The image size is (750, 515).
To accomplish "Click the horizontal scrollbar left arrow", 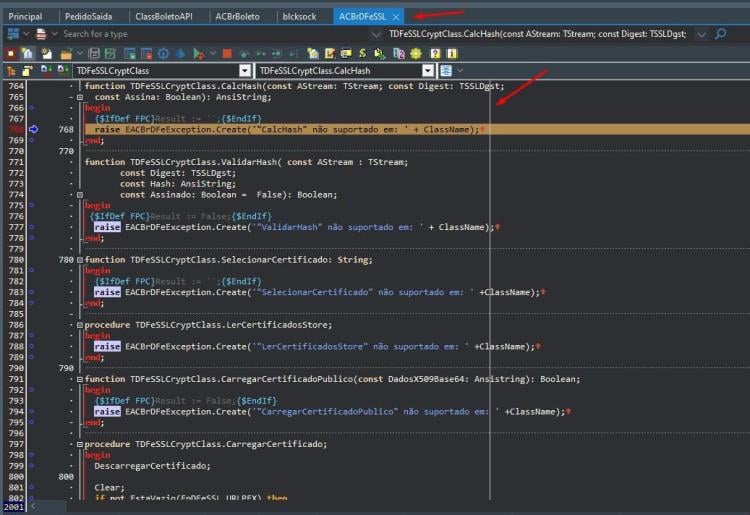I will tap(33, 505).
